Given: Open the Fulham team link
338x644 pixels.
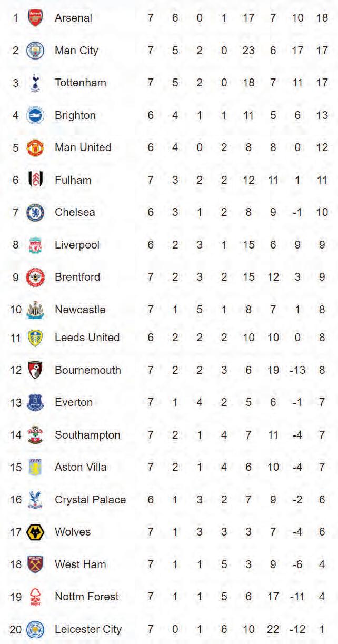Looking at the screenshot, I should pos(73,180).
